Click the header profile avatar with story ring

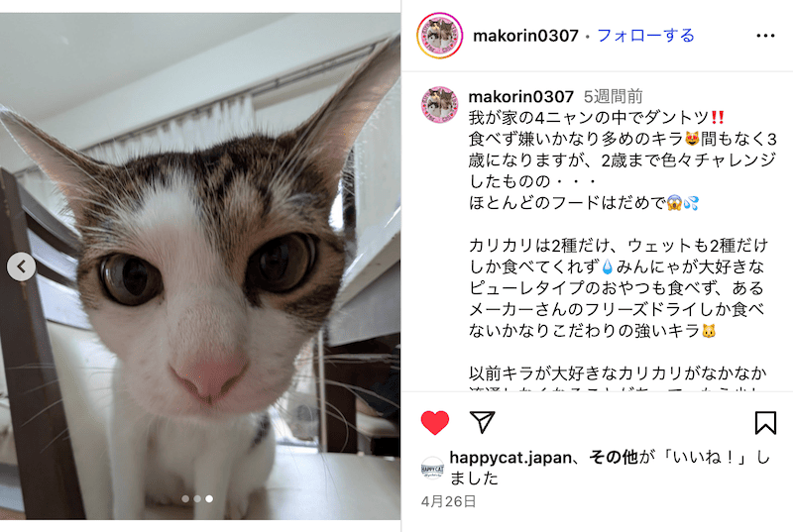coord(440,36)
